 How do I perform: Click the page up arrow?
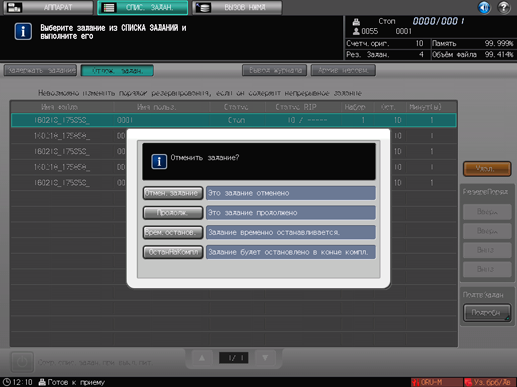(202, 358)
